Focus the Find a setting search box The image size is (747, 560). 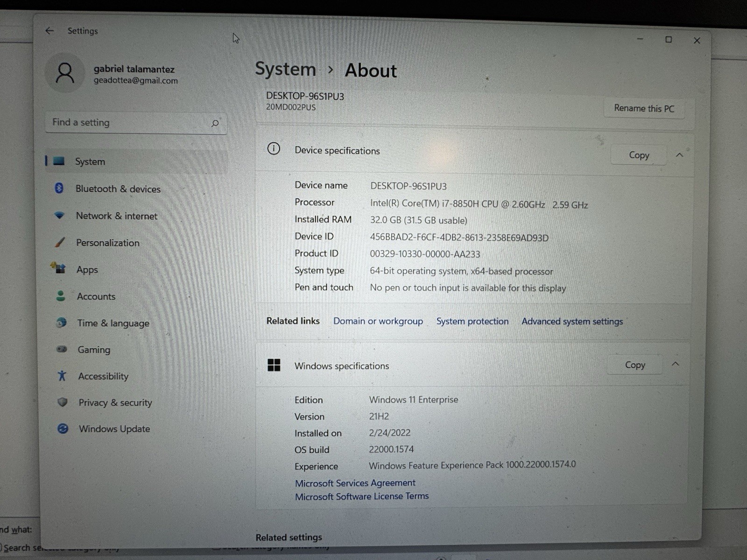(x=136, y=123)
